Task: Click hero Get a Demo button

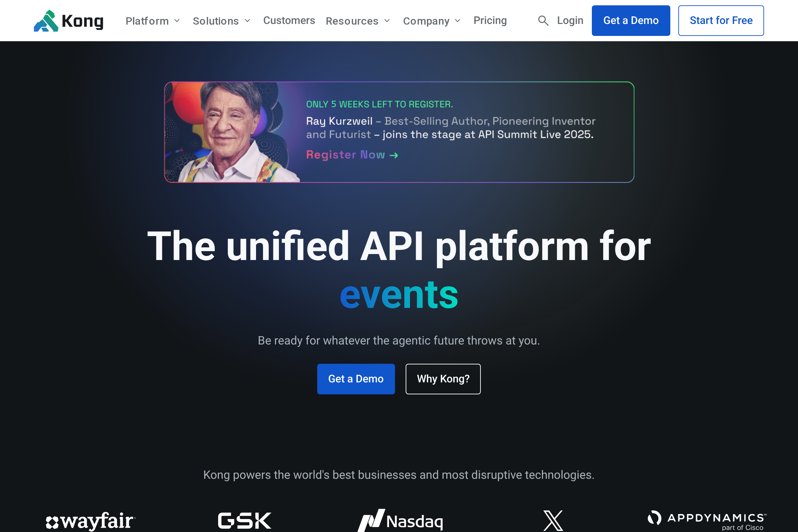Action: pos(356,379)
